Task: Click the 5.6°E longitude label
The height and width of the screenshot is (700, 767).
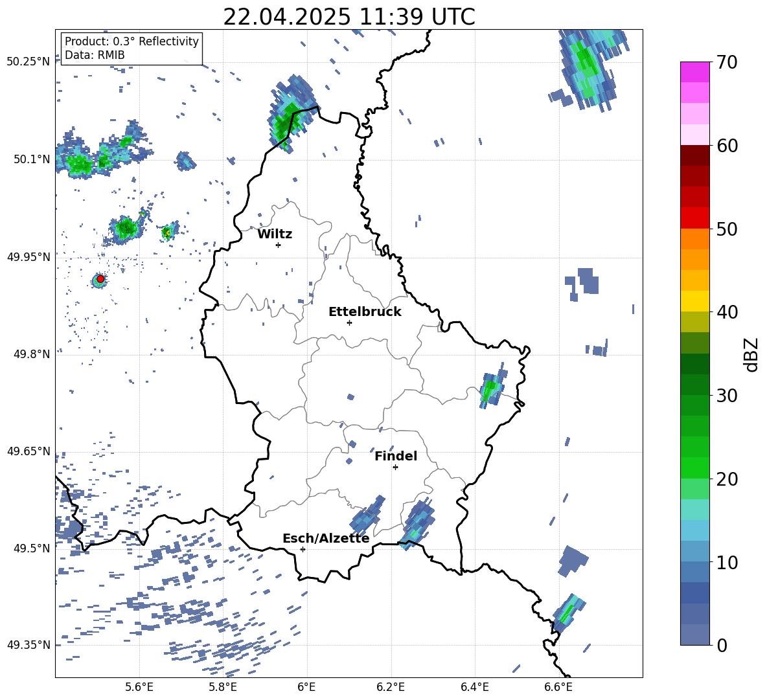Action: click(x=139, y=687)
